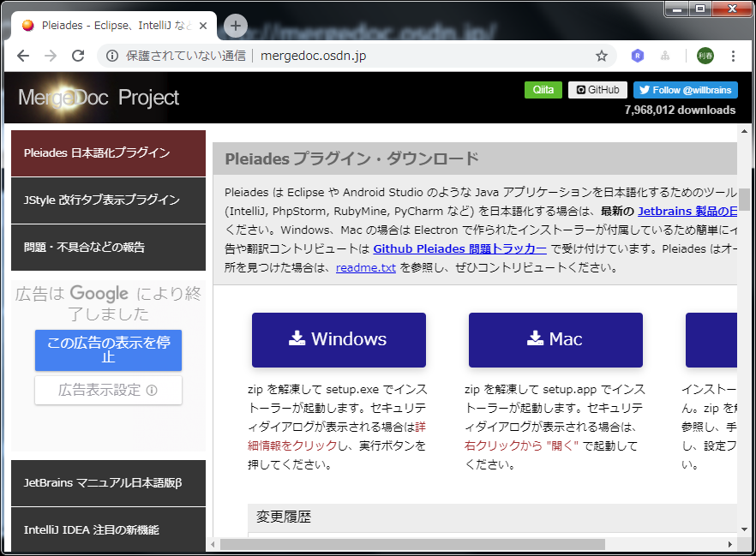Reload the page with refresh icon

point(78,56)
